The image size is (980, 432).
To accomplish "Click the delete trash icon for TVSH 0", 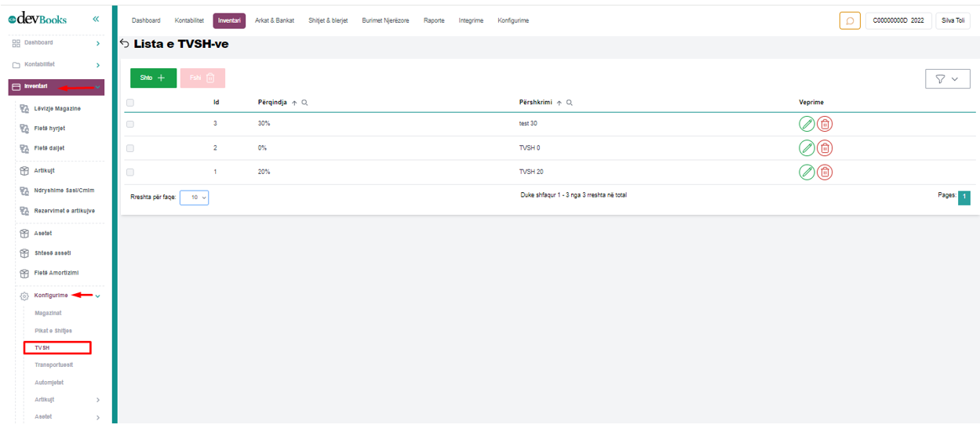I will 825,147.
